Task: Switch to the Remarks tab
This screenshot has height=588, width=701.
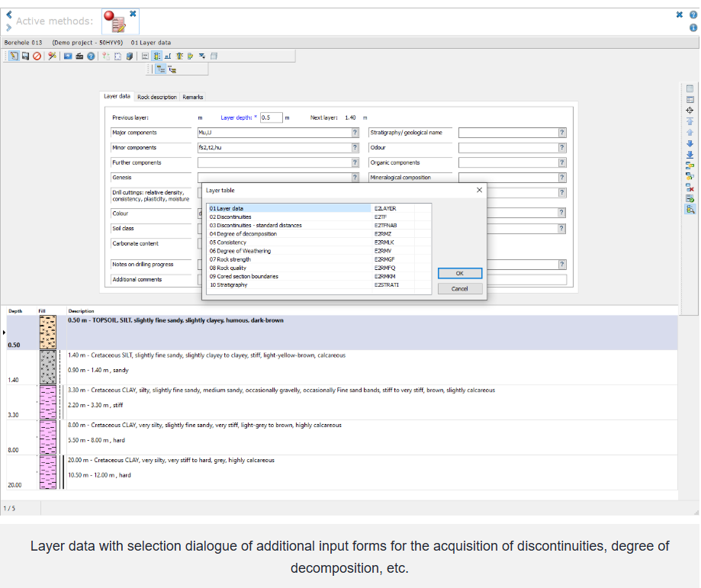Action: pyautogui.click(x=192, y=97)
